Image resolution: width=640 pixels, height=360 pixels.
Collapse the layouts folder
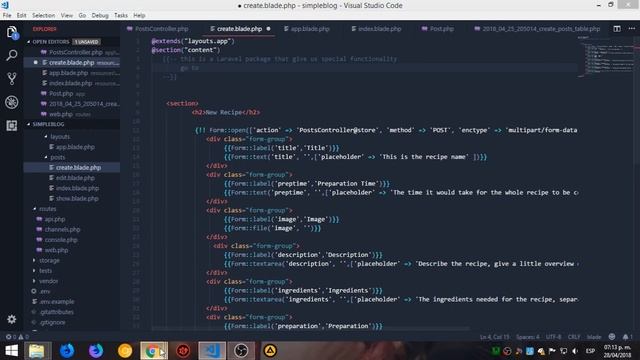[60, 137]
